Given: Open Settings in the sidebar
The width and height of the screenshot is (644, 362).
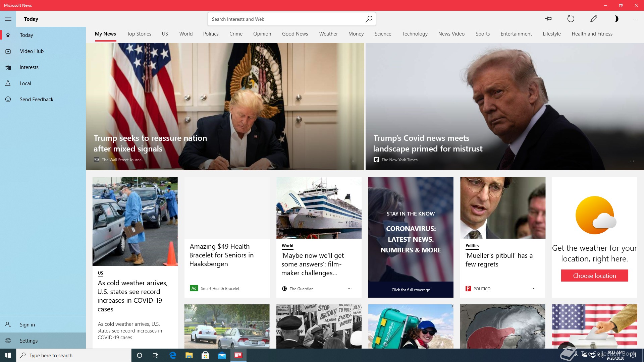Looking at the screenshot, I should tap(29, 341).
